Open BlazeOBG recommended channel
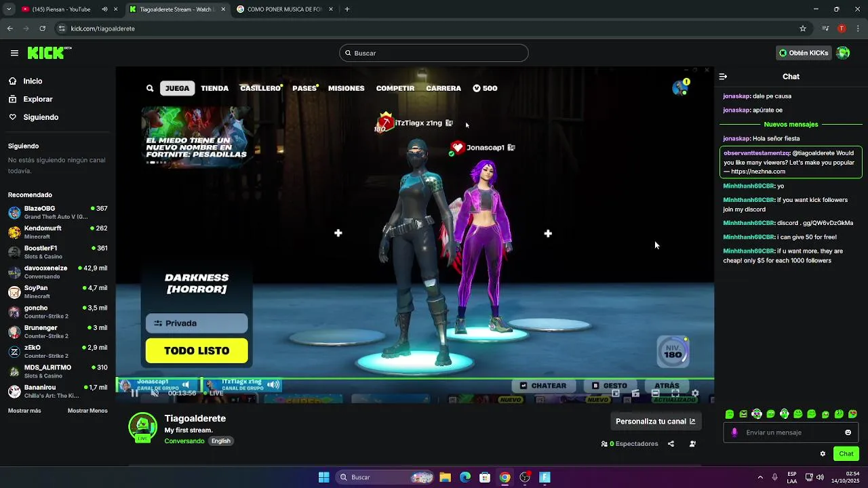868x488 pixels. pos(58,212)
